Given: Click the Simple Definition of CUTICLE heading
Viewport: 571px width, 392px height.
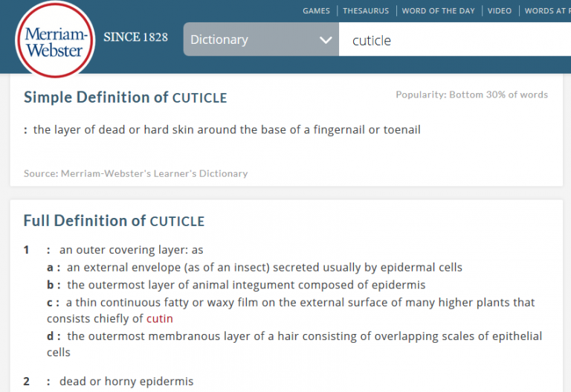Looking at the screenshot, I should [x=125, y=97].
